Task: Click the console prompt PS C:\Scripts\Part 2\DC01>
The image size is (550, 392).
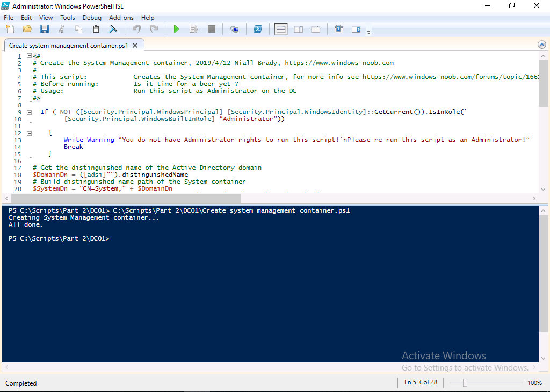Action: point(59,238)
